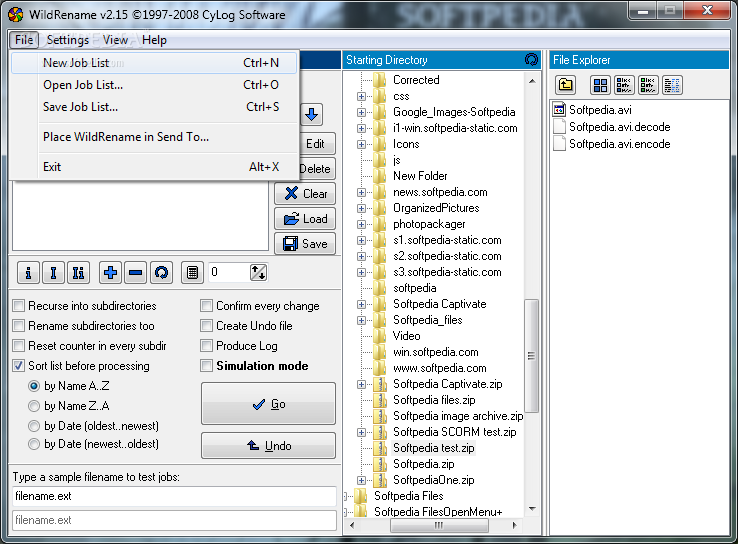Click the Go button

[268, 404]
